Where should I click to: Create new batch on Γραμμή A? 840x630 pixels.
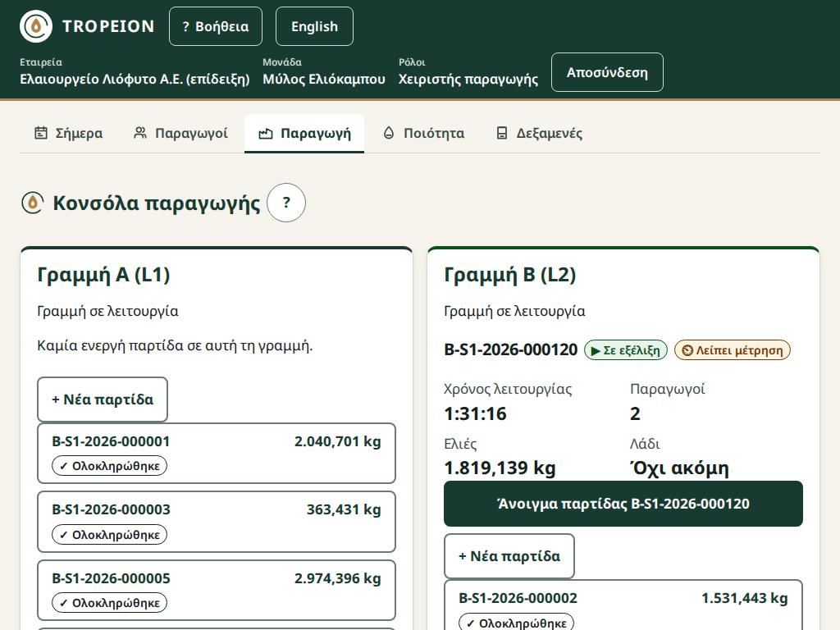[x=103, y=399]
